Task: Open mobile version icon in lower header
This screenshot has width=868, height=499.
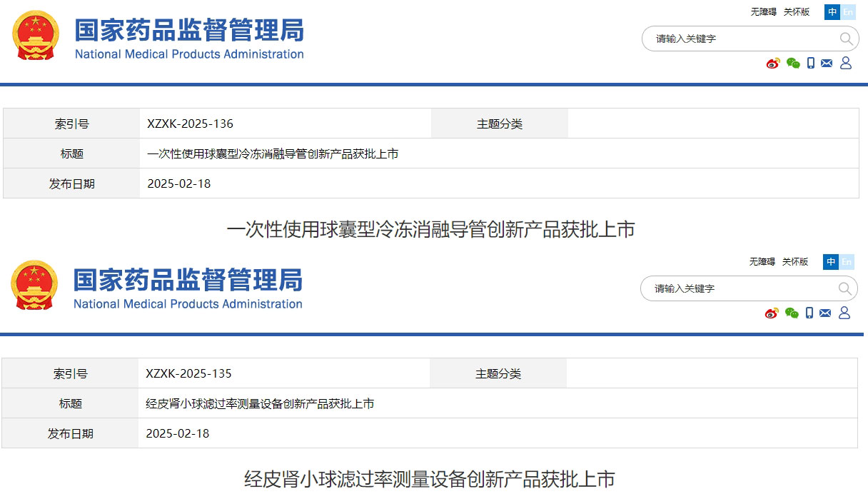Action: (x=809, y=313)
